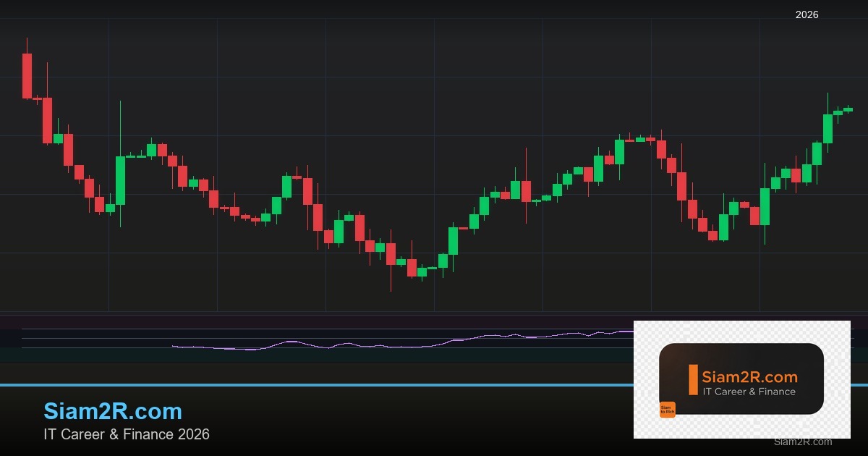This screenshot has width=868, height=456.
Task: Click the Siam2R.com watermark text
Action: [x=801, y=442]
